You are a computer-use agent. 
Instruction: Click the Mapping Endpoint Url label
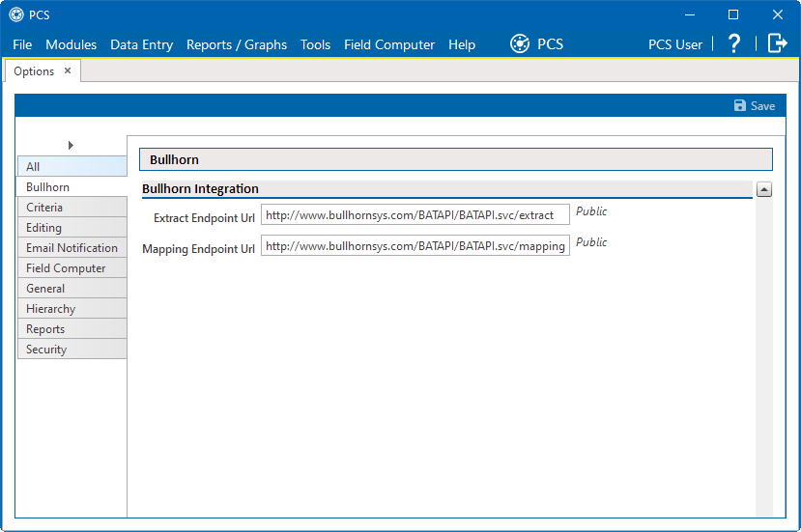click(198, 249)
